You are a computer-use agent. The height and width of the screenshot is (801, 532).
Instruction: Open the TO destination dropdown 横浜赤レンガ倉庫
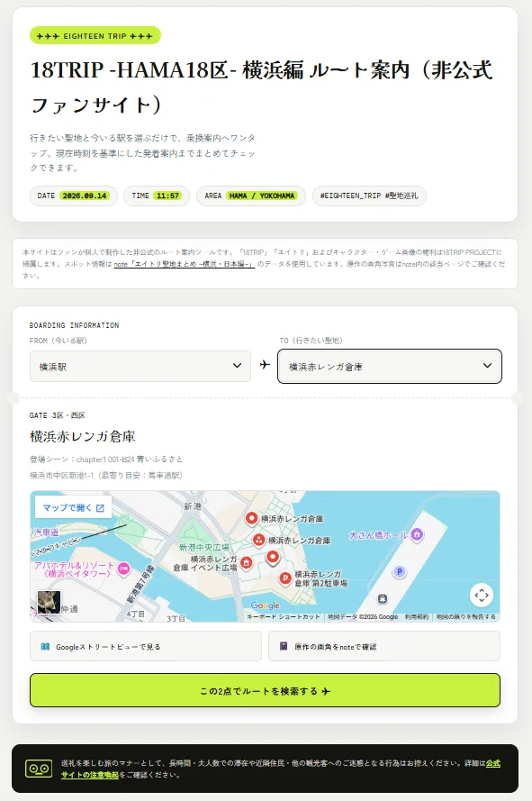390,366
